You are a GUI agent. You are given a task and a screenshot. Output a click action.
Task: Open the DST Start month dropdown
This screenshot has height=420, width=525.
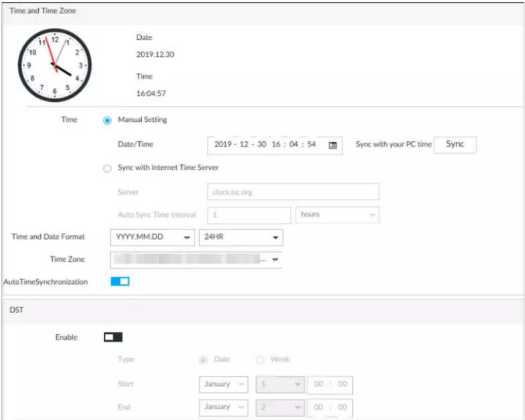click(224, 384)
